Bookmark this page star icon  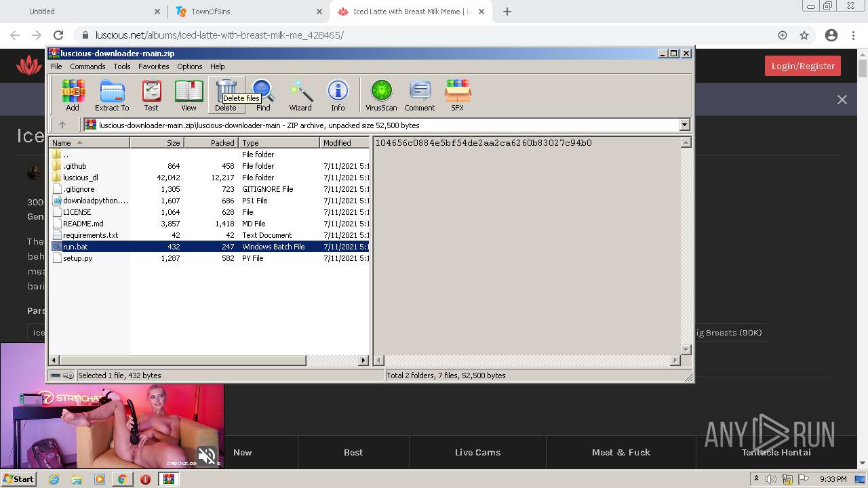804,35
